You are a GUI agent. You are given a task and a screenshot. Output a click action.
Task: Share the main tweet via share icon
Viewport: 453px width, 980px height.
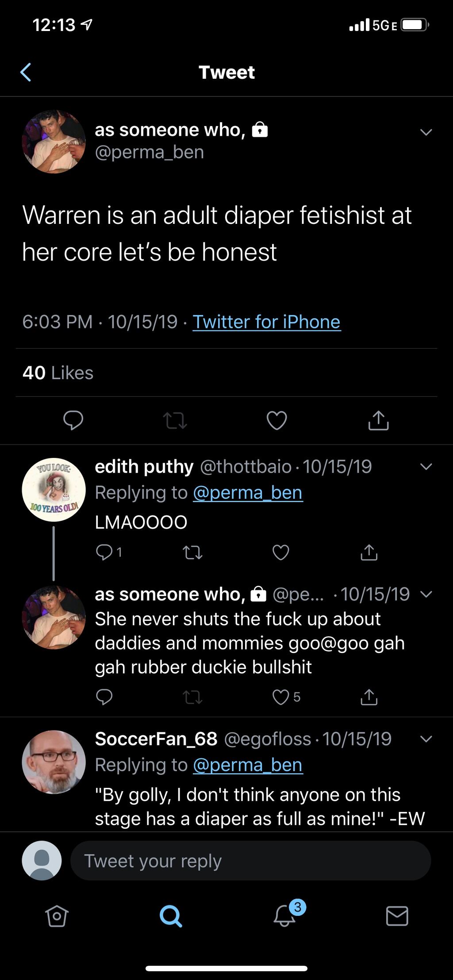coord(378,420)
